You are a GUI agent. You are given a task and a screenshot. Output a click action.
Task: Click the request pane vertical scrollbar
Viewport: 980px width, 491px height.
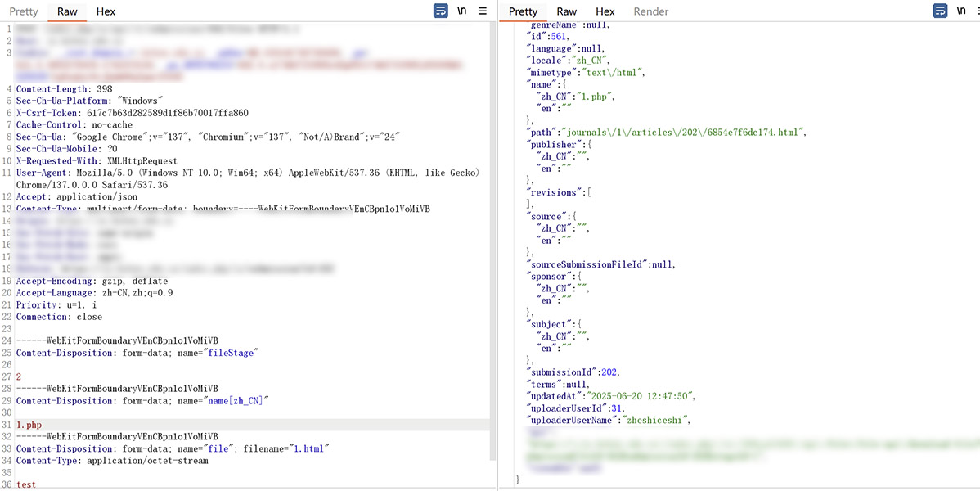(492, 245)
